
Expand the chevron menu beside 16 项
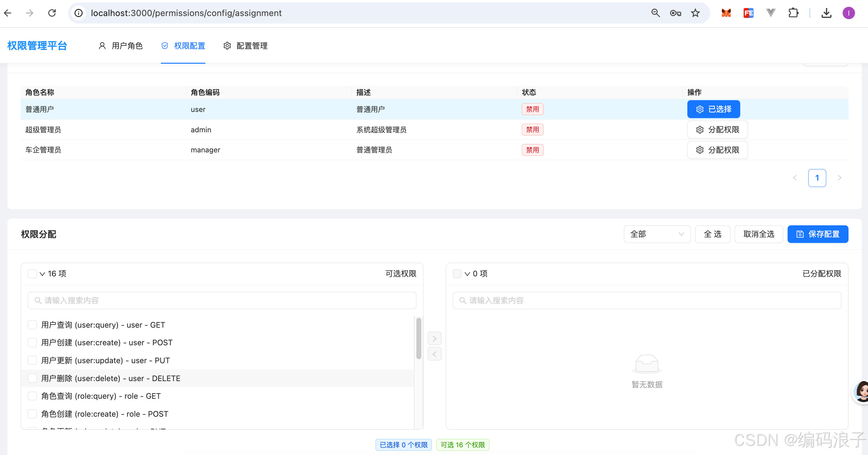click(x=42, y=274)
